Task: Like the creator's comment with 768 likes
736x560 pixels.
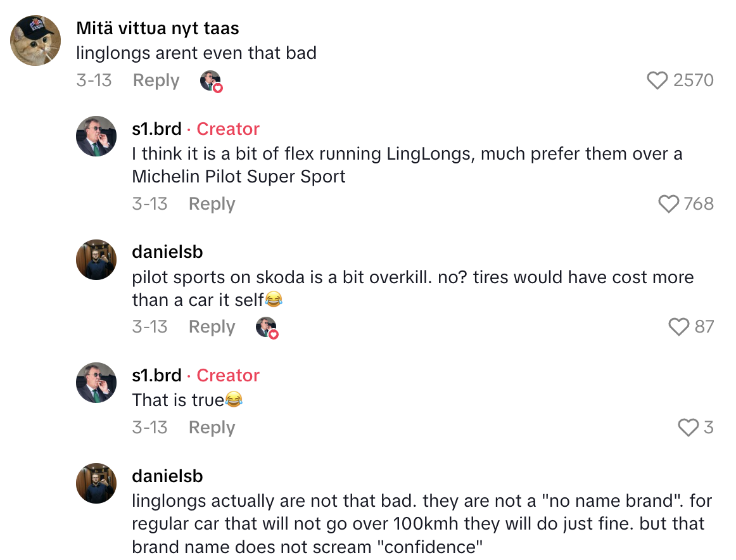Action: coord(669,204)
